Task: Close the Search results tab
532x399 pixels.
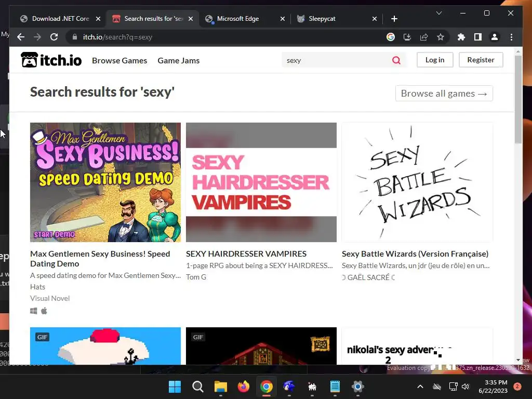Action: click(x=191, y=19)
